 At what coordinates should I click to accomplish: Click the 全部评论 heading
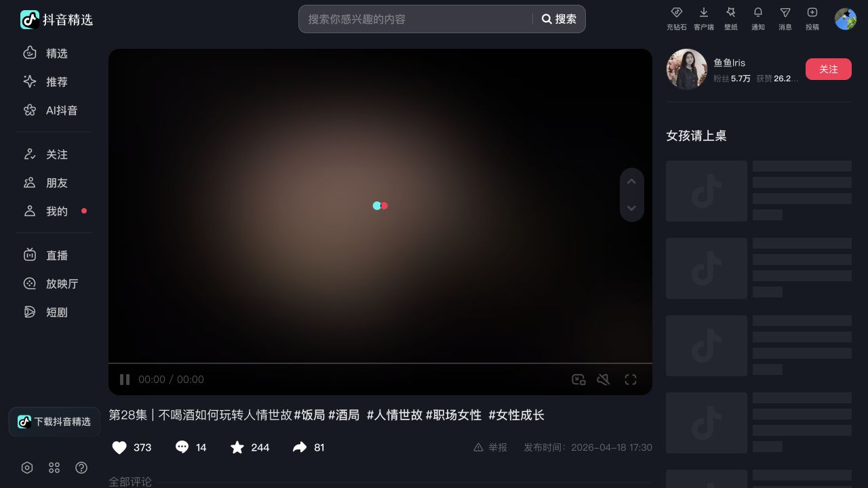point(130,482)
